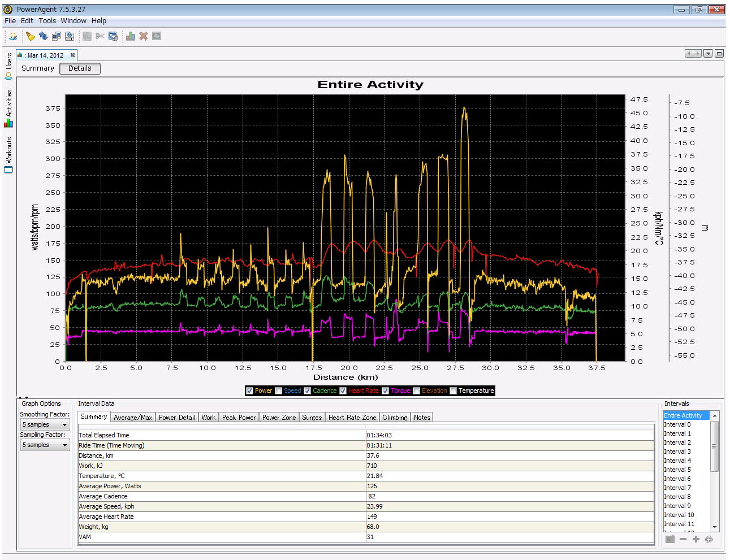Open the Workouts side panel
Image resolution: width=730 pixels, height=560 pixels.
coord(8,155)
